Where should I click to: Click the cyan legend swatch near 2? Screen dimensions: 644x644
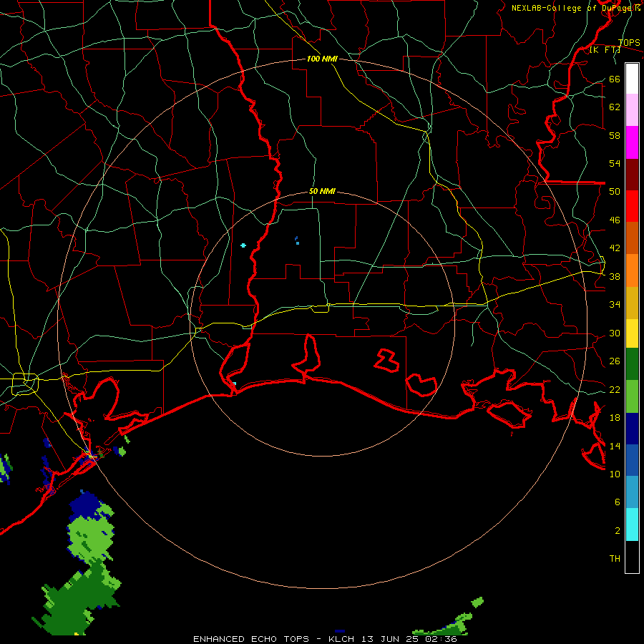[632, 525]
